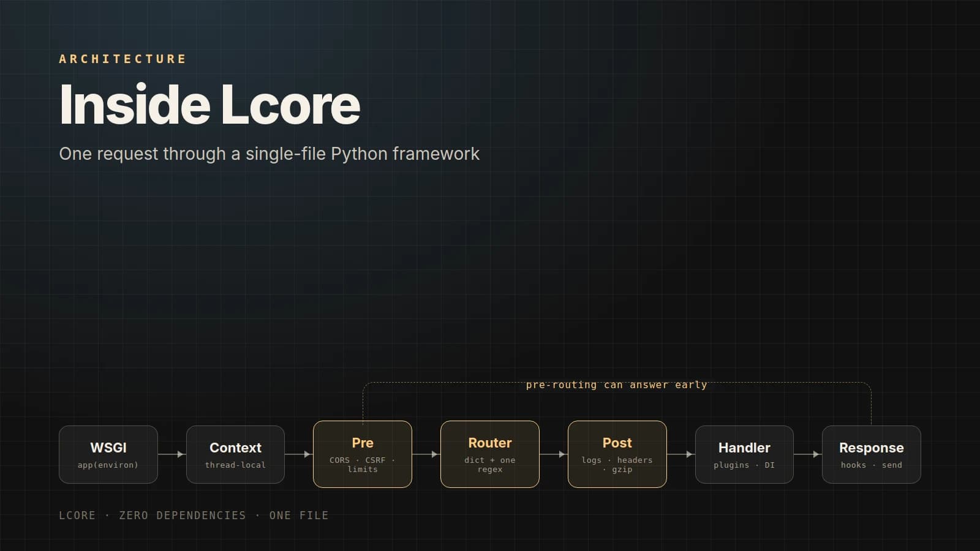The height and width of the screenshot is (551, 980).
Task: Click the arrow between Pre and Router
Action: click(x=426, y=454)
